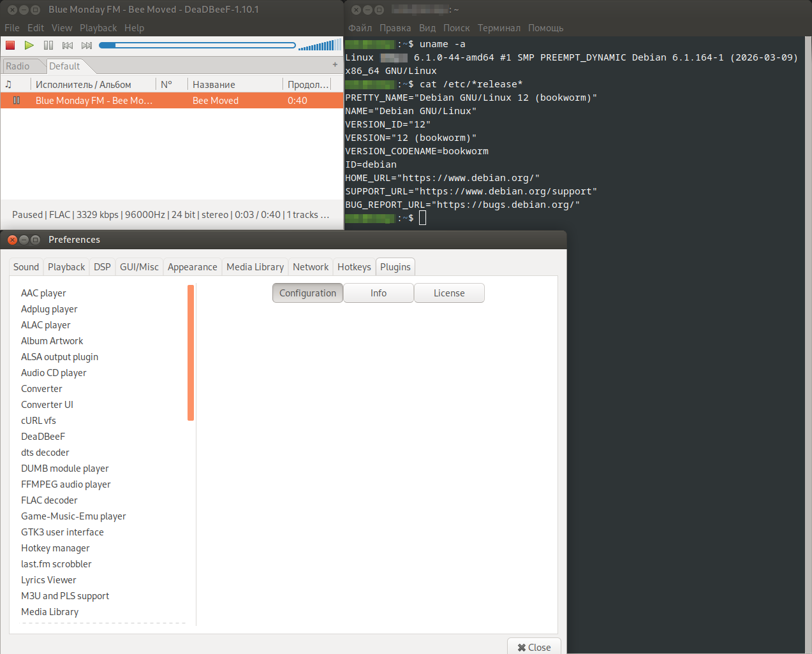The image size is (812, 654).
Task: Select FLAC decoder in plugin list
Action: click(49, 500)
